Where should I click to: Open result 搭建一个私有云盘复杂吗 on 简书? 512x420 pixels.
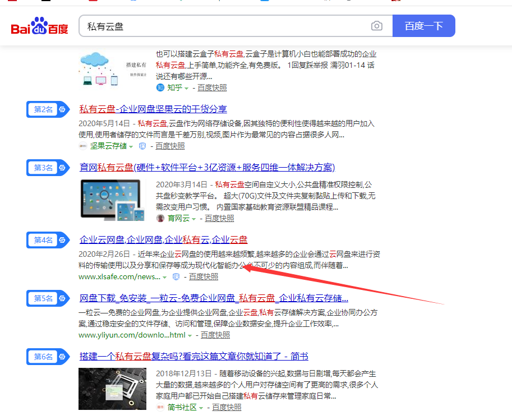[193, 356]
